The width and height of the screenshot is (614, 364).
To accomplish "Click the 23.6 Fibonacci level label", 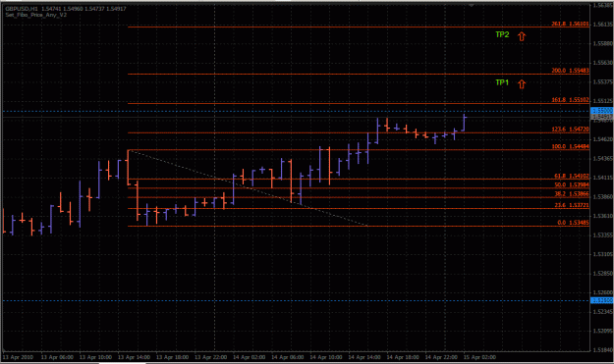I will [572, 205].
